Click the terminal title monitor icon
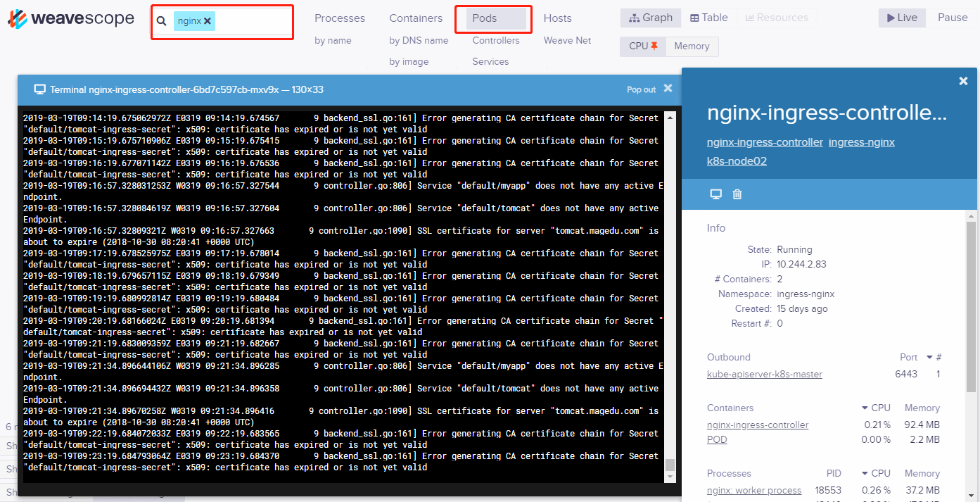Image resolution: width=980 pixels, height=502 pixels. (x=40, y=89)
